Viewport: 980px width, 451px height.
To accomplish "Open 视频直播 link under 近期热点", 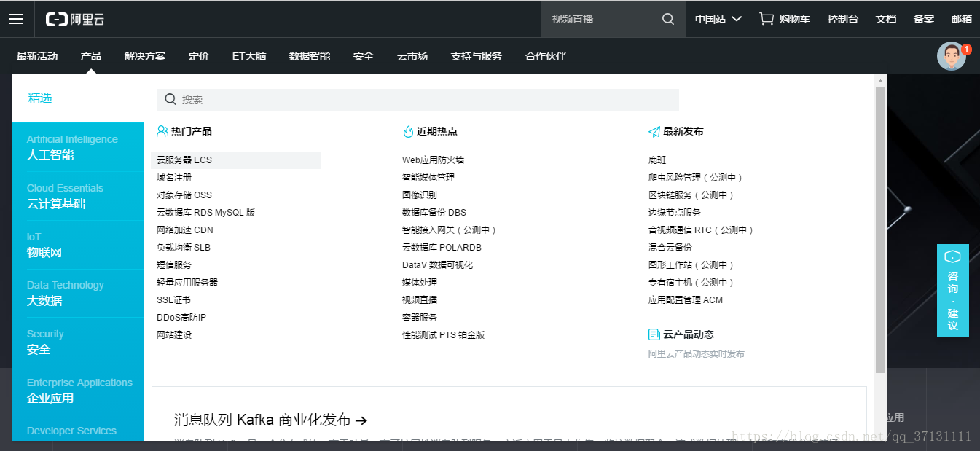I will 420,300.
